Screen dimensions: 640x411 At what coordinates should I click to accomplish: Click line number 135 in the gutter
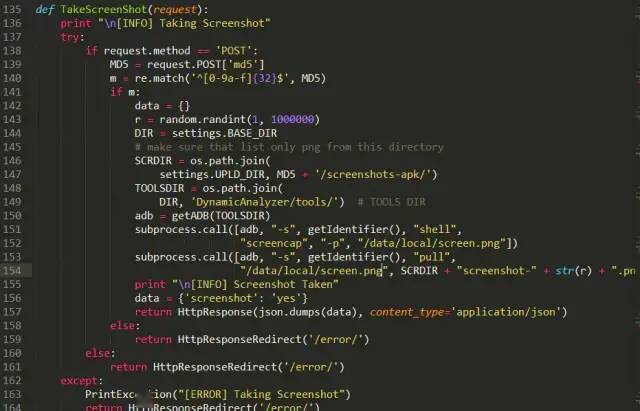[x=12, y=9]
